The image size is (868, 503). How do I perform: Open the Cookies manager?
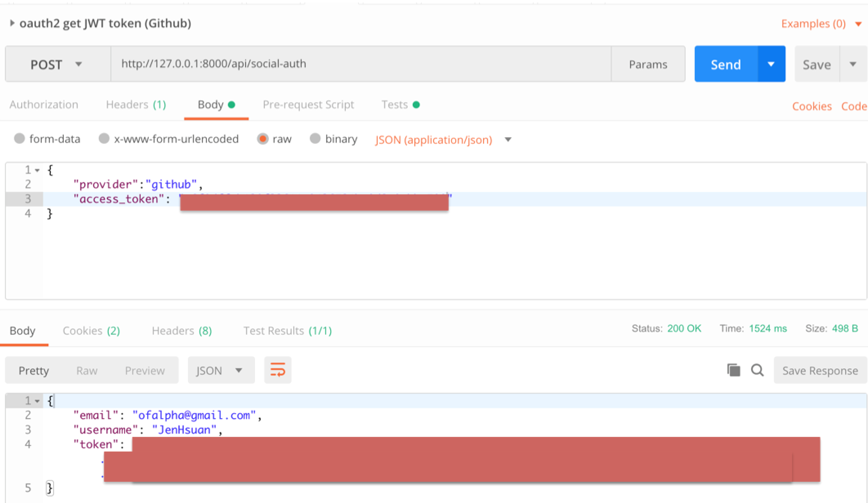pyautogui.click(x=811, y=106)
